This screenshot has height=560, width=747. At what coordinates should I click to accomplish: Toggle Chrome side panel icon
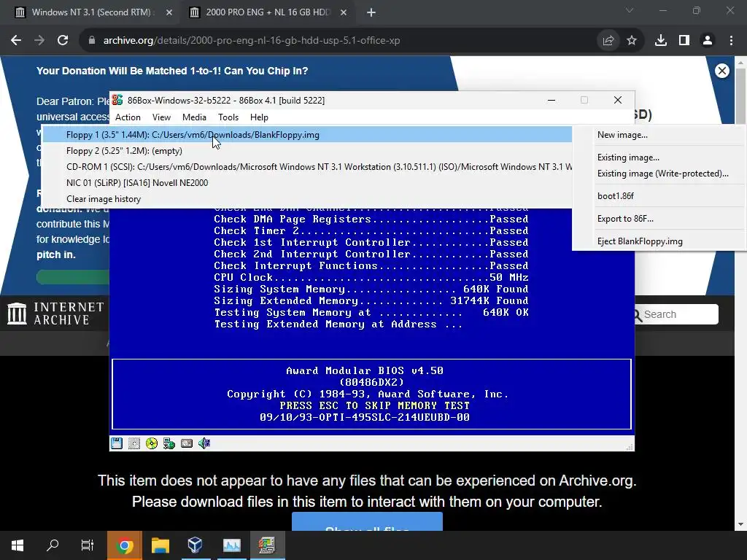[684, 41]
